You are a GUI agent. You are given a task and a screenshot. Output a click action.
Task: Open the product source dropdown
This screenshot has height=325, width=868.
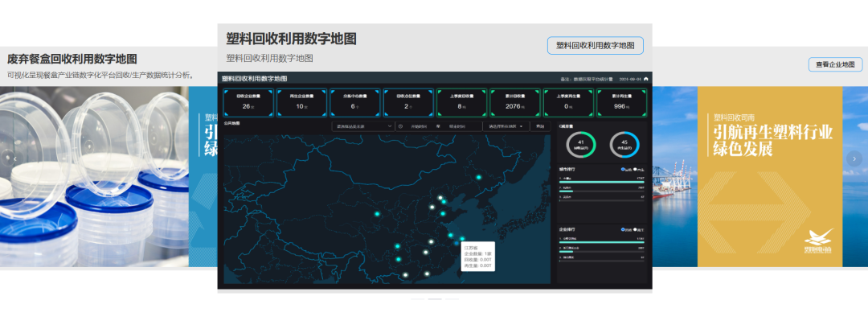[x=362, y=126]
